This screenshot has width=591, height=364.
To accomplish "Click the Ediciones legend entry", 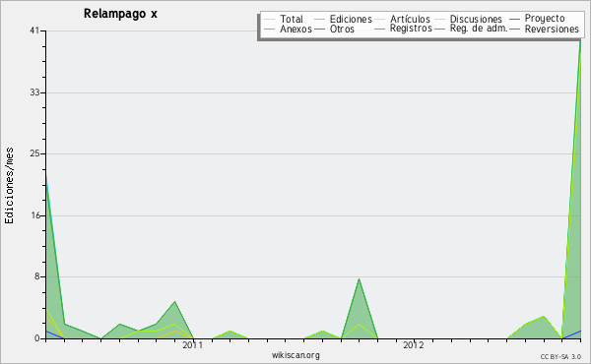I will 351,19.
